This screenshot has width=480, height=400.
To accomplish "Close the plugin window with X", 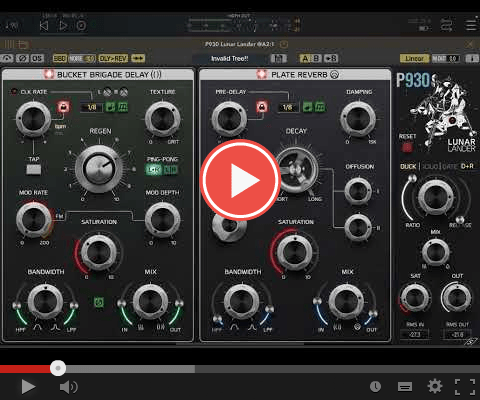I will tap(469, 44).
